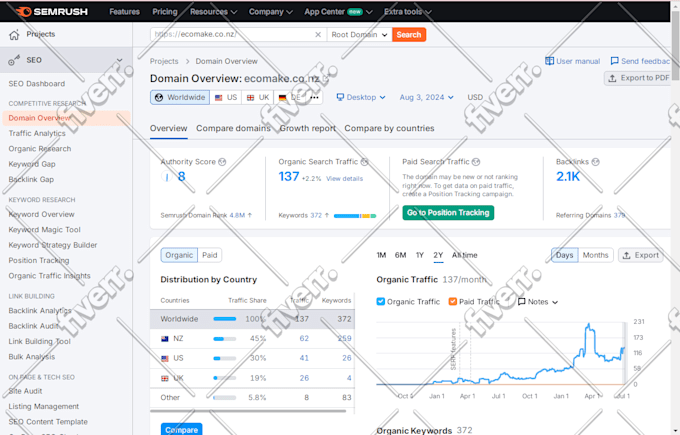This screenshot has height=435, width=680.
Task: Switch to Paid distribution toggle
Action: (x=210, y=255)
